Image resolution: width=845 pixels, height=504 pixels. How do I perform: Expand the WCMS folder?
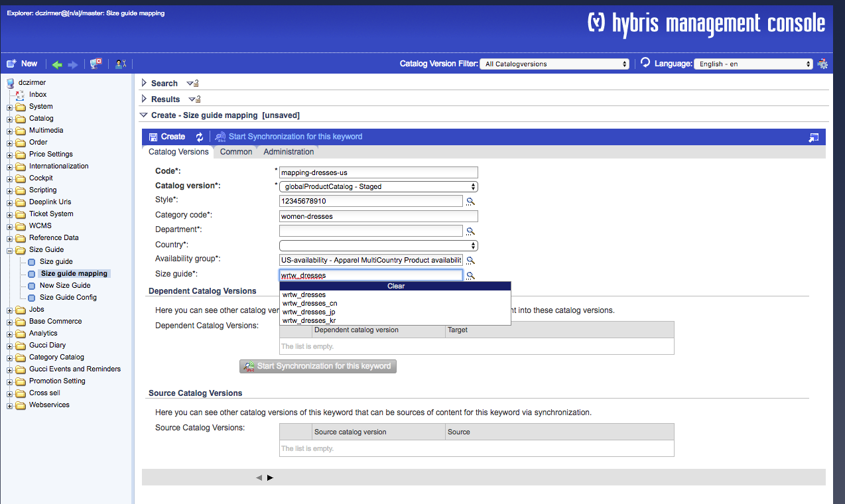(10, 226)
